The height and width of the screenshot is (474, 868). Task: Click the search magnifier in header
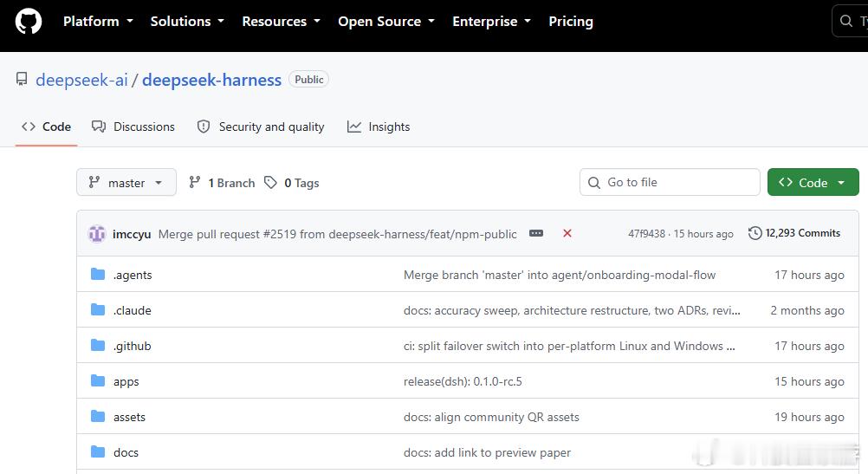[845, 21]
